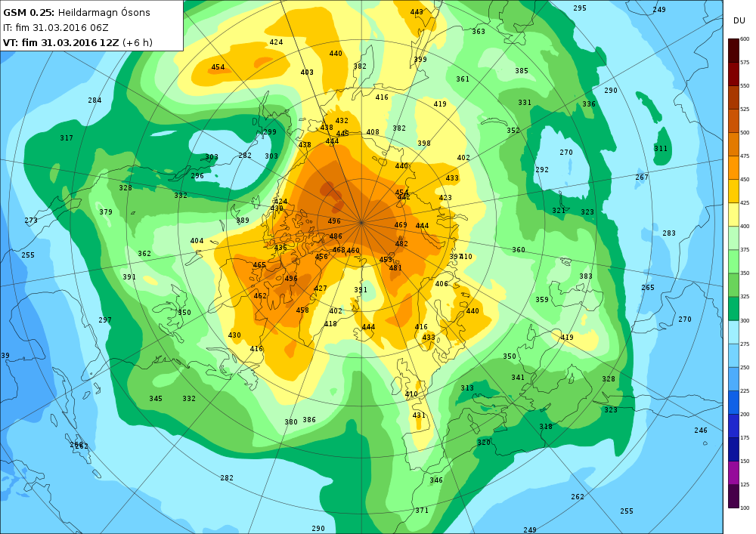Click the 385 ozone value
This screenshot has height=534, width=756.
tap(522, 70)
